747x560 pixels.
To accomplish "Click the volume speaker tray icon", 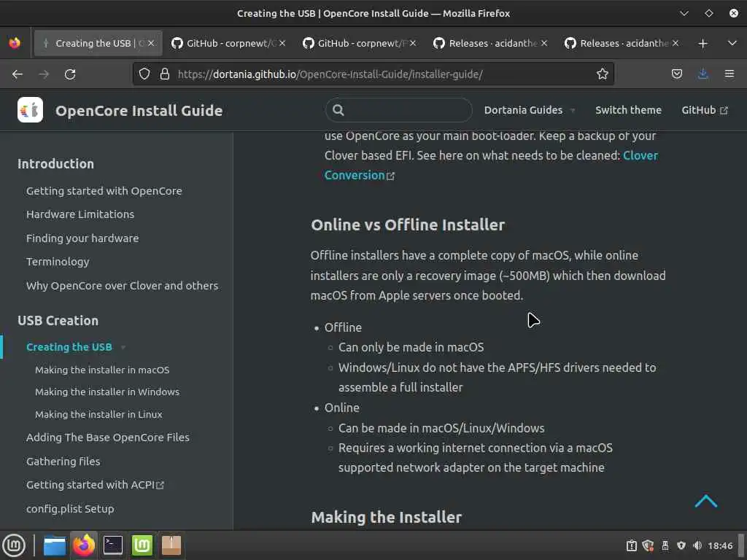I will [697, 545].
